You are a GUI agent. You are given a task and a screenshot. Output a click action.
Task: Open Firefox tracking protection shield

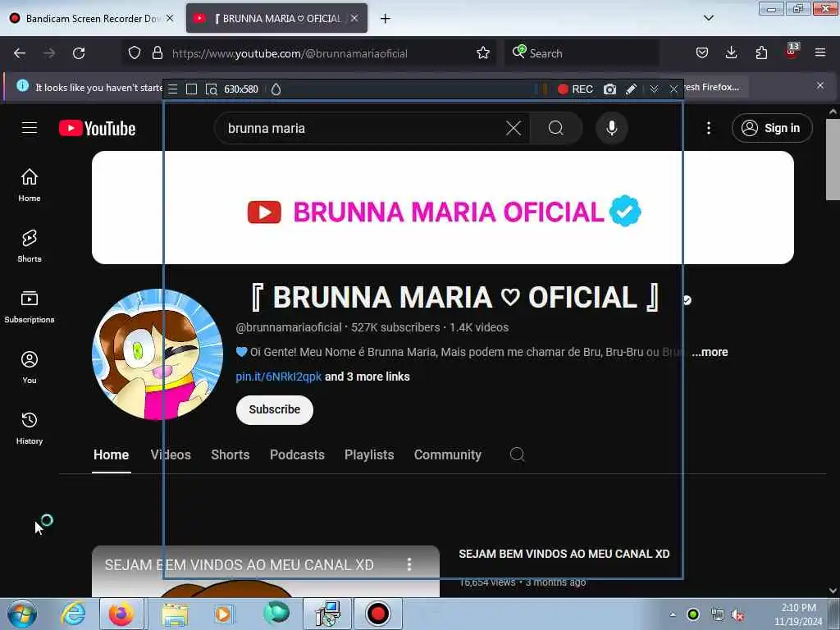pyautogui.click(x=135, y=53)
